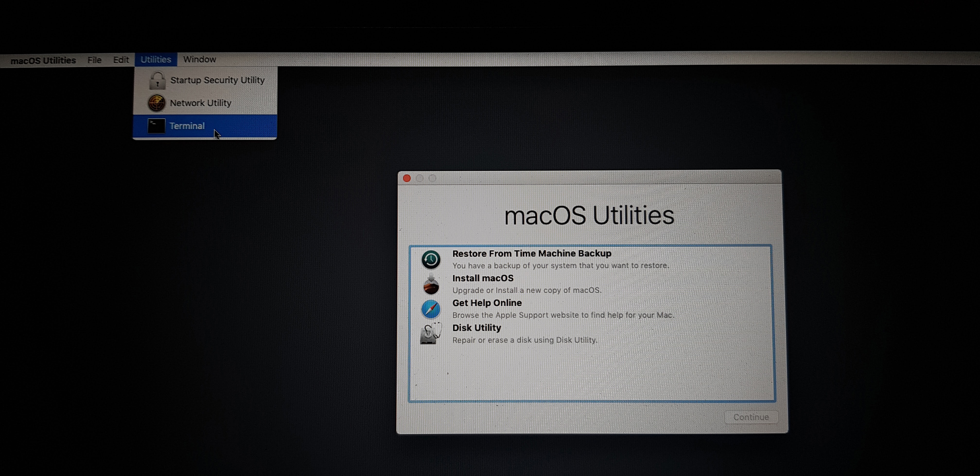The height and width of the screenshot is (476, 980).
Task: Select Restore From Time Machine Backup
Action: 591,259
